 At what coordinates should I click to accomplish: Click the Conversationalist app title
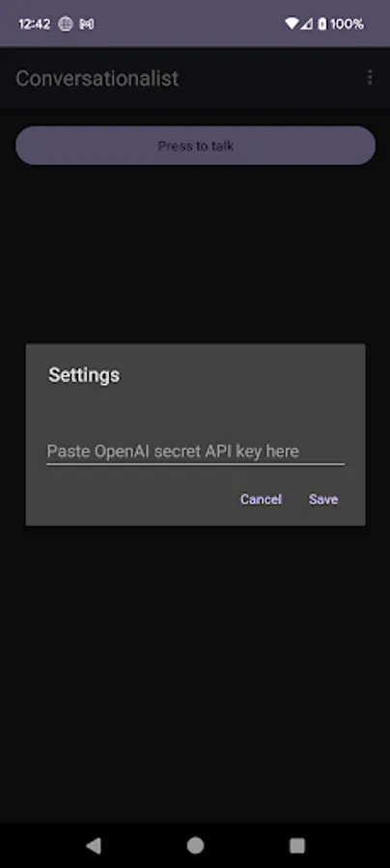tap(97, 78)
